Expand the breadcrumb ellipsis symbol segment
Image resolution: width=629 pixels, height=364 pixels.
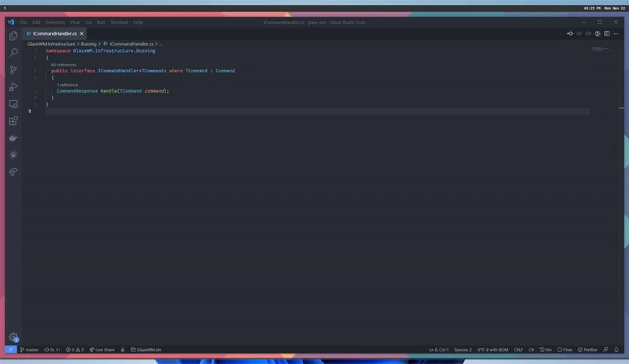point(161,44)
